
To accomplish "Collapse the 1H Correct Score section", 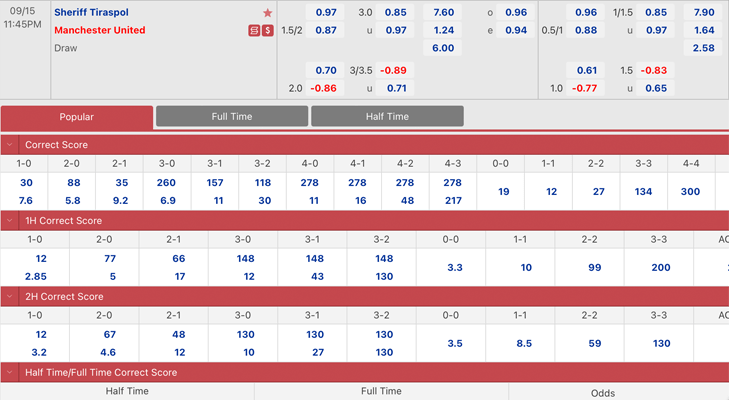I will [x=9, y=220].
